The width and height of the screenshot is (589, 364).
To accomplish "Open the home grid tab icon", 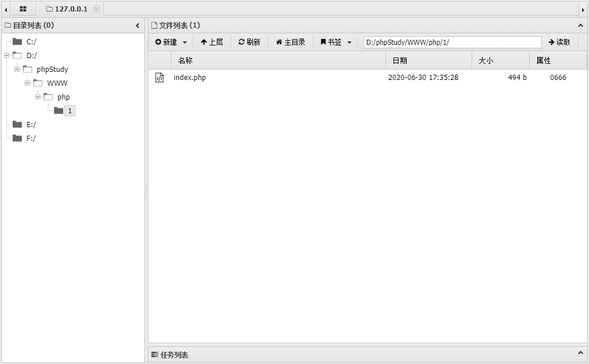I will click(x=23, y=9).
